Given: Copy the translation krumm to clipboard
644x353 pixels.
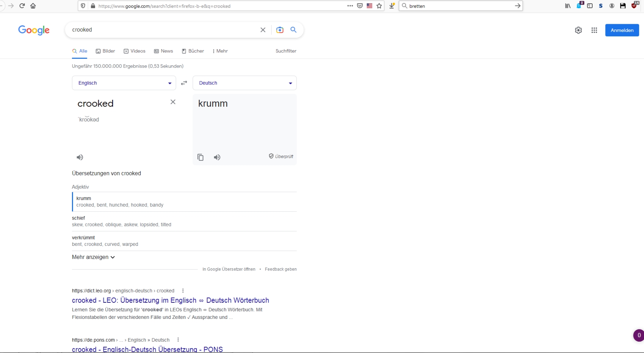Looking at the screenshot, I should tap(200, 157).
